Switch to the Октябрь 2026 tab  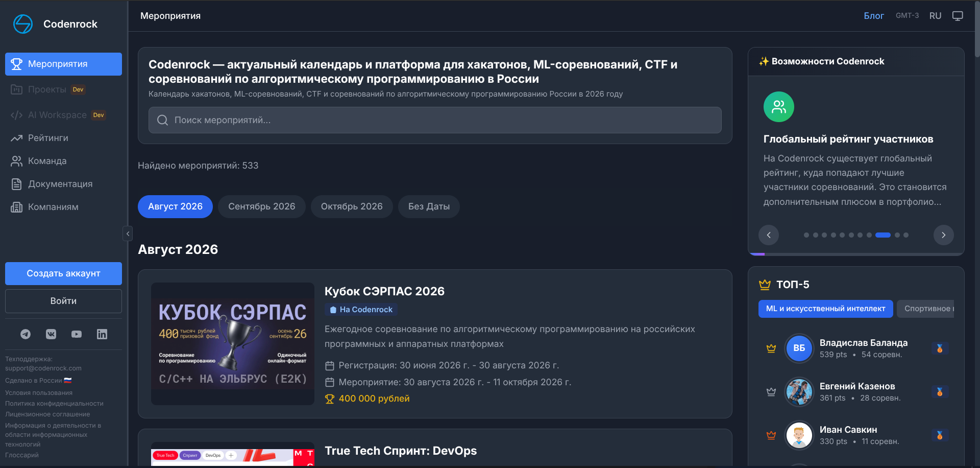(352, 206)
